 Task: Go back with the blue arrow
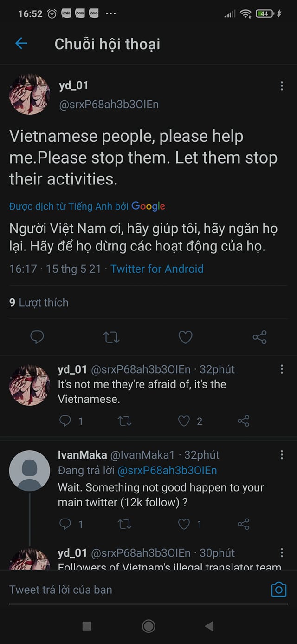coord(21,44)
